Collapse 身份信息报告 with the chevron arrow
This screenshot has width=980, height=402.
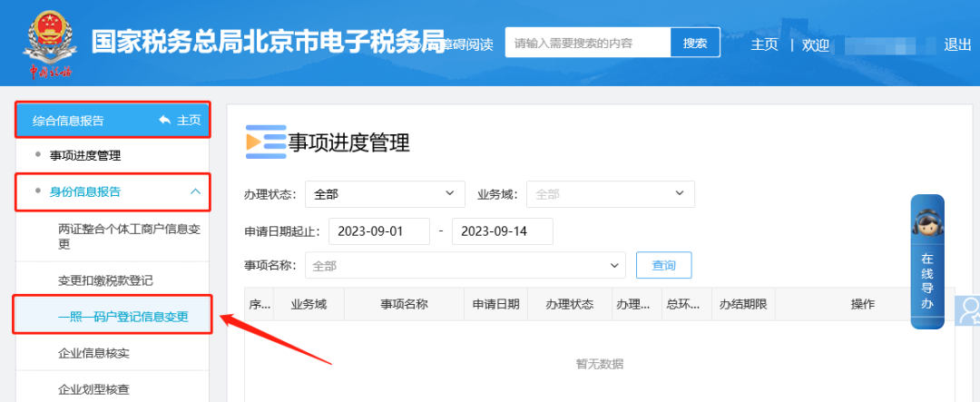(x=195, y=191)
